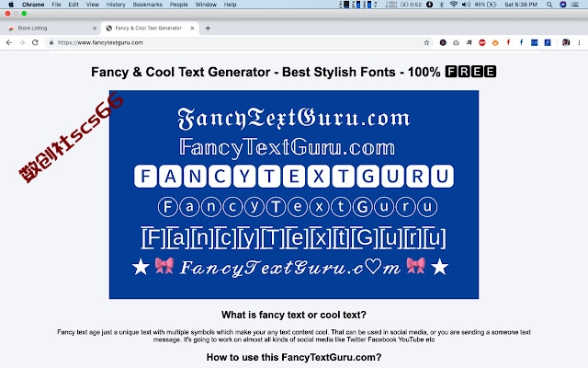588x368 pixels.
Task: Close the Store Listing tab
Action: [95, 29]
